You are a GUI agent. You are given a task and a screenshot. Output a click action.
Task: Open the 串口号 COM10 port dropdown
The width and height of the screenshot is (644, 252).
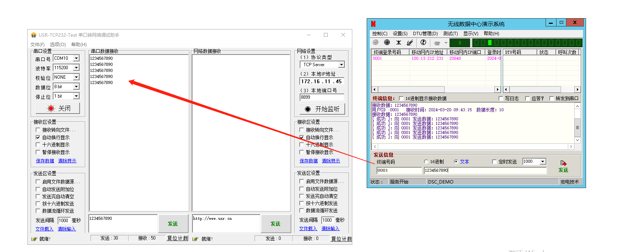[76, 58]
